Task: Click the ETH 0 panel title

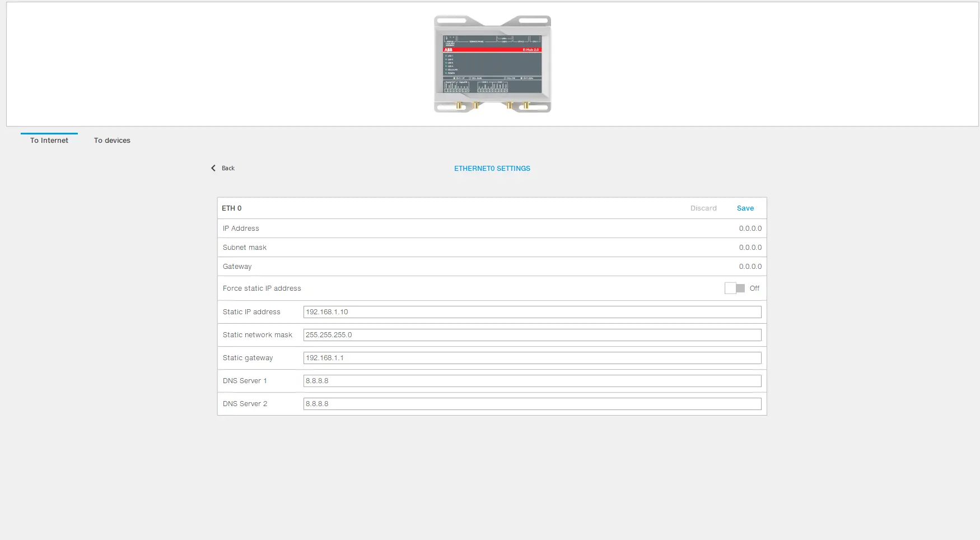Action: click(232, 208)
